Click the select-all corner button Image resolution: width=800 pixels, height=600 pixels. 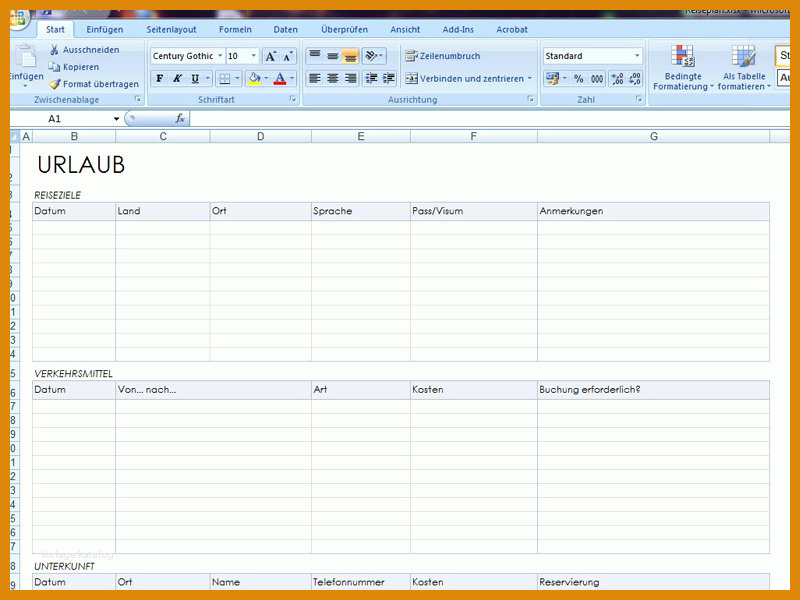coord(14,137)
